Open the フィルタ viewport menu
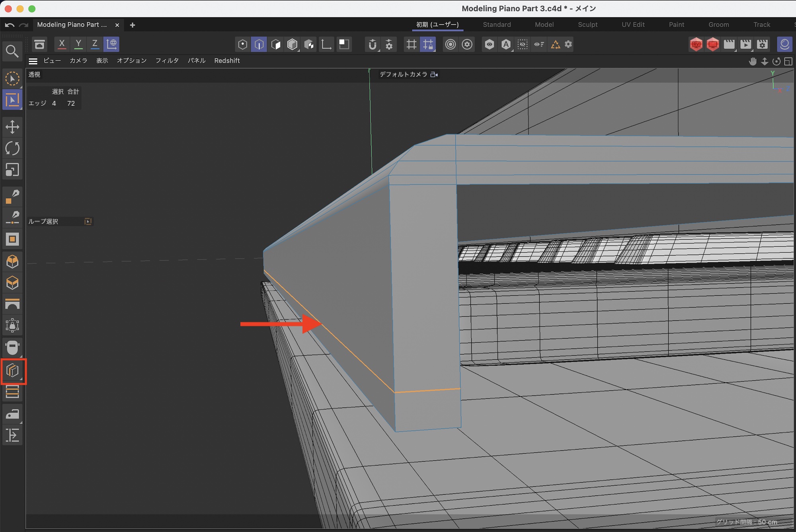 point(167,60)
